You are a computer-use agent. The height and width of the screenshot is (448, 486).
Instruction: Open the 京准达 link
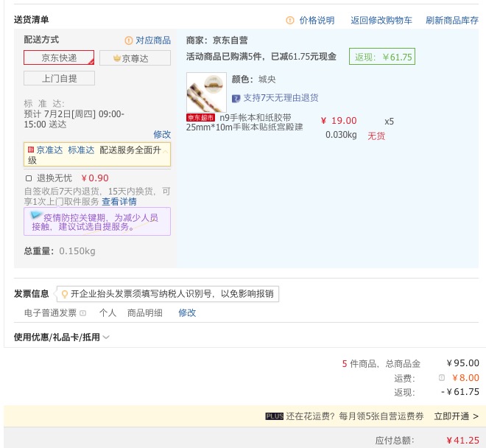pos(49,150)
